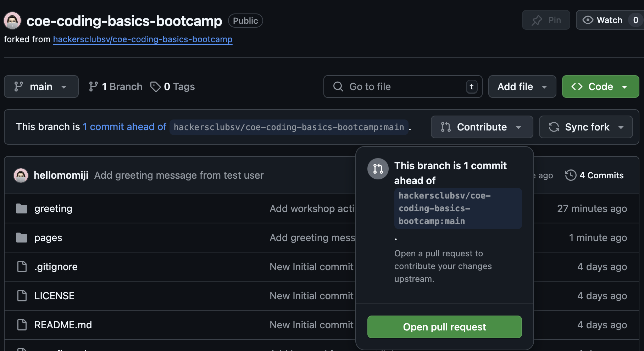The width and height of the screenshot is (644, 351).
Task: Click the 1 commit ahead of link
Action: (x=124, y=127)
